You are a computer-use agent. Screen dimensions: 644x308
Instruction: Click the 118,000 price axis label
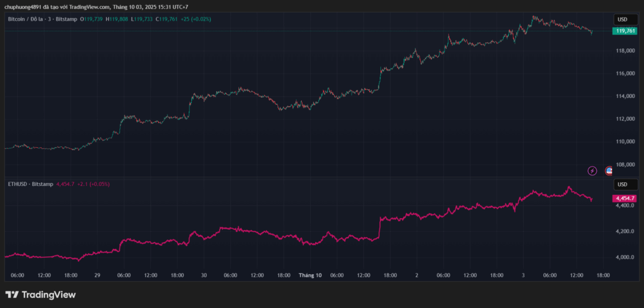point(624,51)
